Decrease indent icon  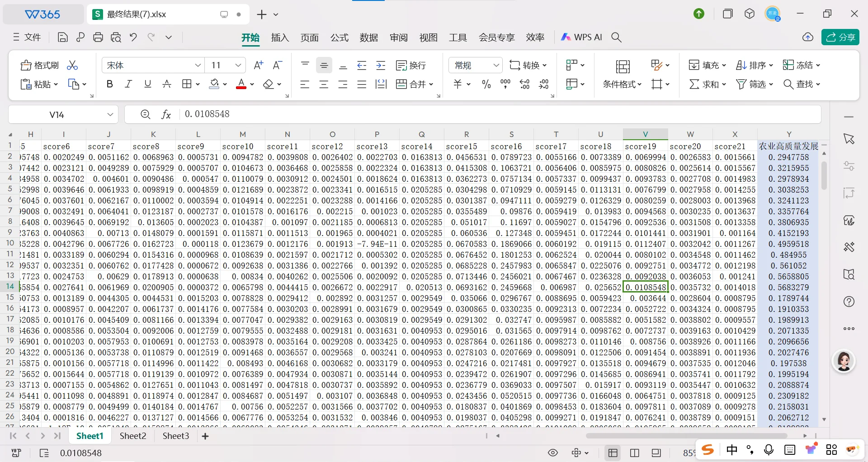click(362, 66)
